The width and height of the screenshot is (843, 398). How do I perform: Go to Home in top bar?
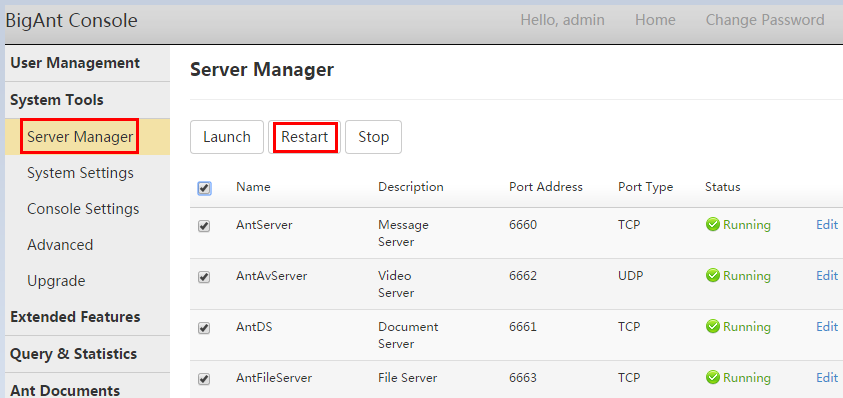[655, 20]
